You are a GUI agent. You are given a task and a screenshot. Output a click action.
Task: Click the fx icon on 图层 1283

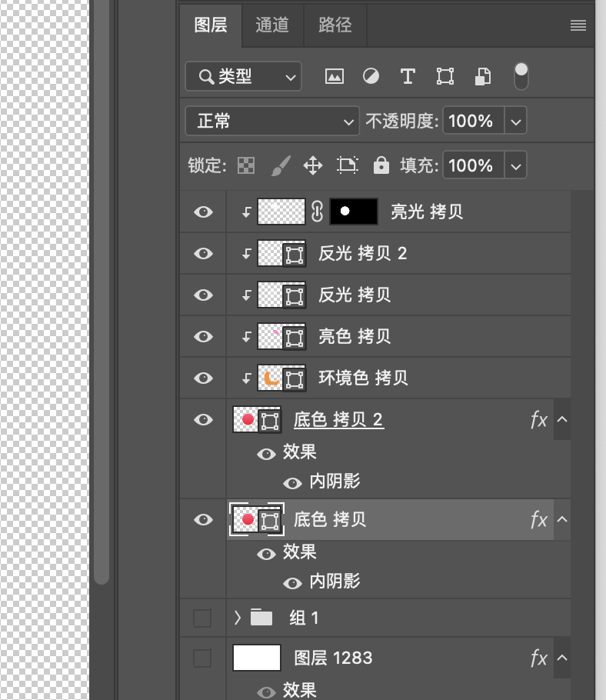[539, 658]
